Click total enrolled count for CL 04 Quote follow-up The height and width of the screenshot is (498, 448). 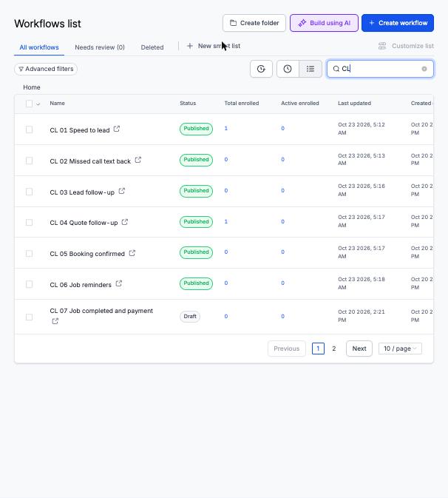pyautogui.click(x=226, y=221)
